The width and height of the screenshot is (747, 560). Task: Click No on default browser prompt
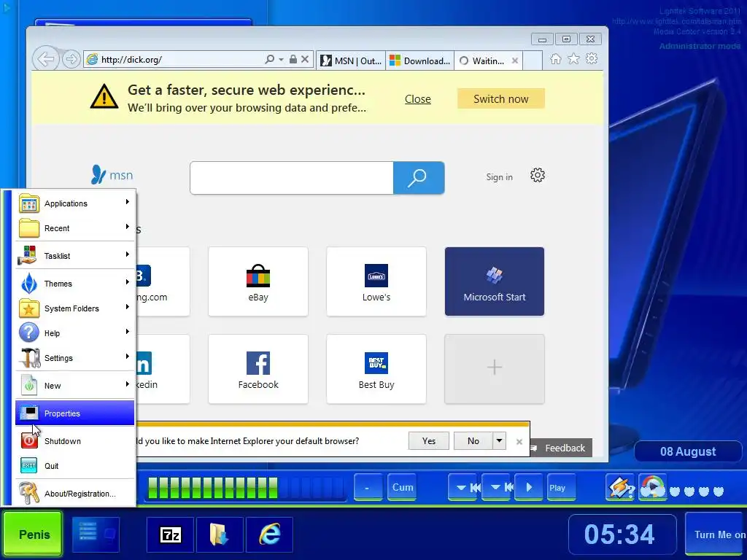[473, 441]
